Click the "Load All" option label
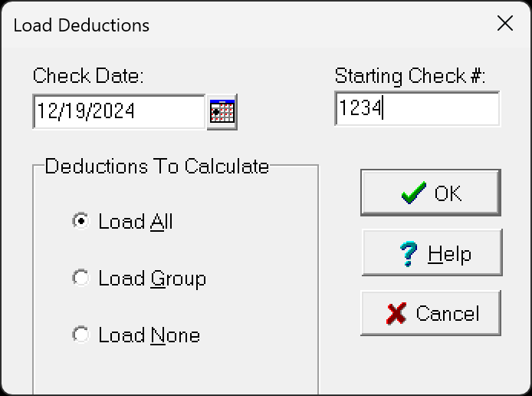The image size is (532, 396). coord(136,222)
